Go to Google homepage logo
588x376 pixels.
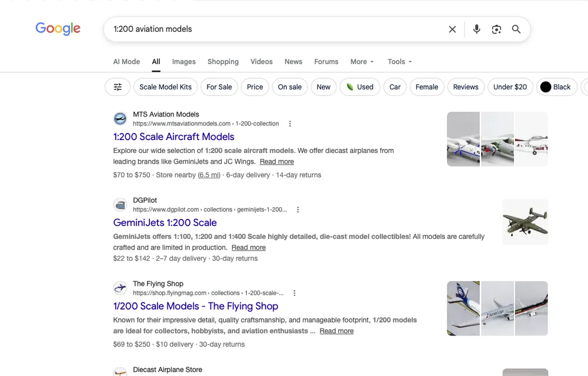tap(58, 28)
